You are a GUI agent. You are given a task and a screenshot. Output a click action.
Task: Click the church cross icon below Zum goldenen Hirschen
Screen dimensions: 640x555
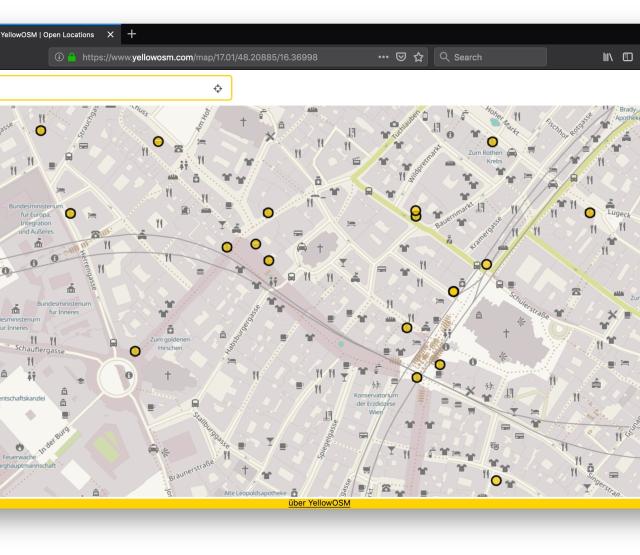point(168,375)
